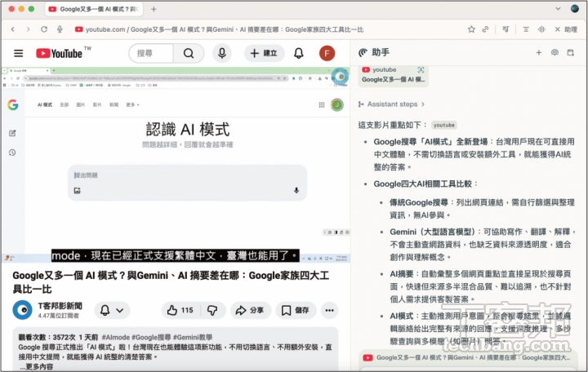Click the link icon in the address bar
Screen dimensions: 588x372
tap(485, 29)
